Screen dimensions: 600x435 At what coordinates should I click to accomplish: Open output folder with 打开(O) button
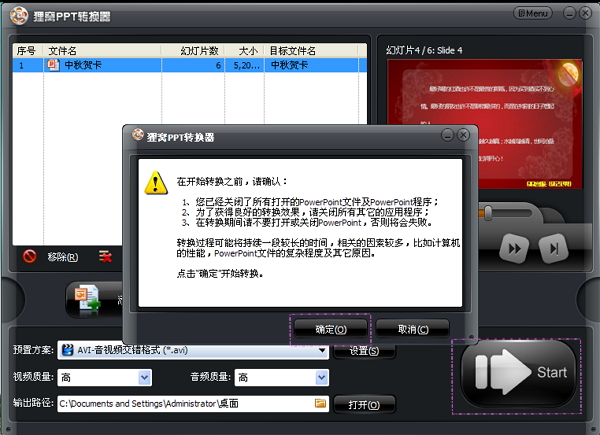(364, 404)
